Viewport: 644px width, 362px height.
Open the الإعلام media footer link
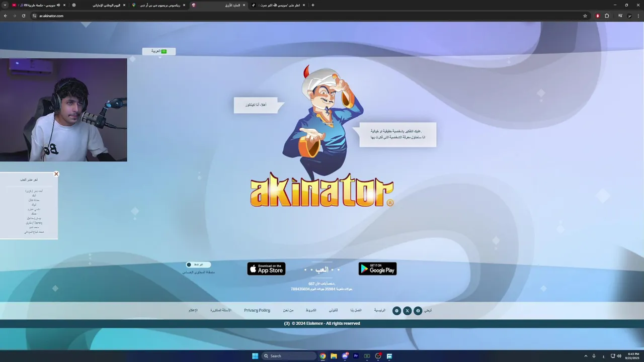(x=193, y=311)
